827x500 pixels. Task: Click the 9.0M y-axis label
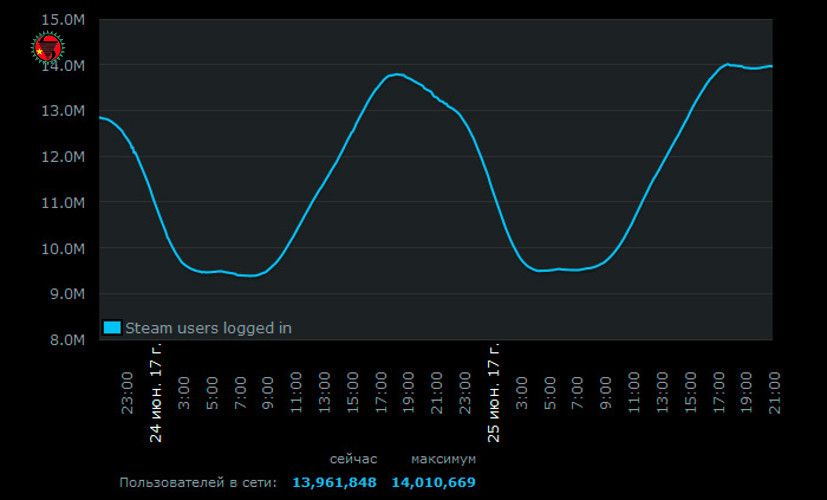66,294
